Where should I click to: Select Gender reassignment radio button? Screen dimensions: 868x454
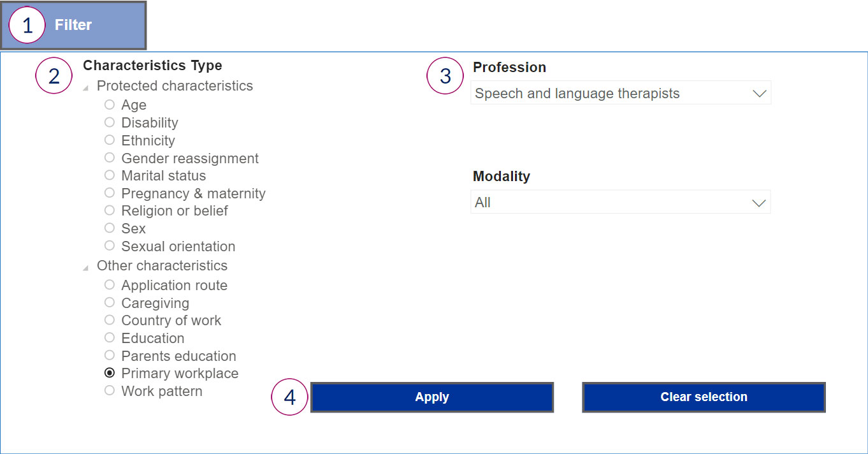(110, 157)
